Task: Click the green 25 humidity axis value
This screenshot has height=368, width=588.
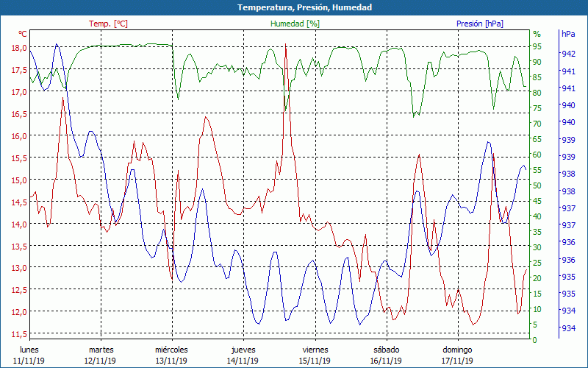Action: pos(537,263)
